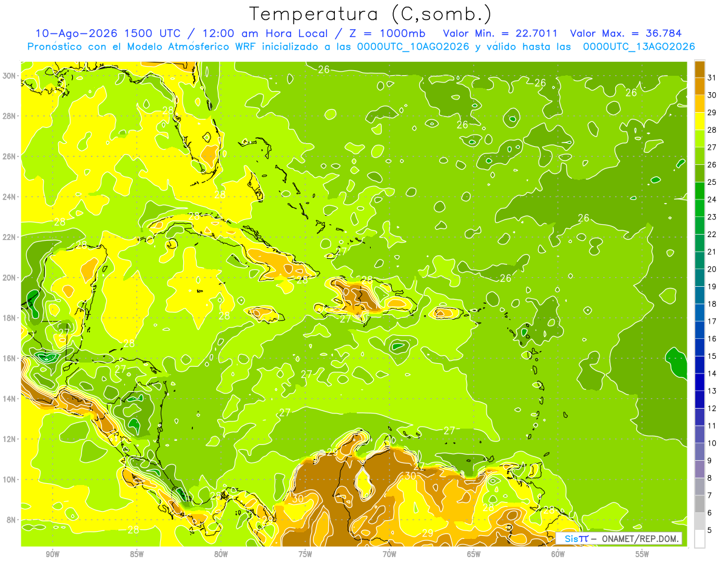Viewport: 728px width, 562px height.
Task: Click the legend value 14
Action: click(712, 373)
